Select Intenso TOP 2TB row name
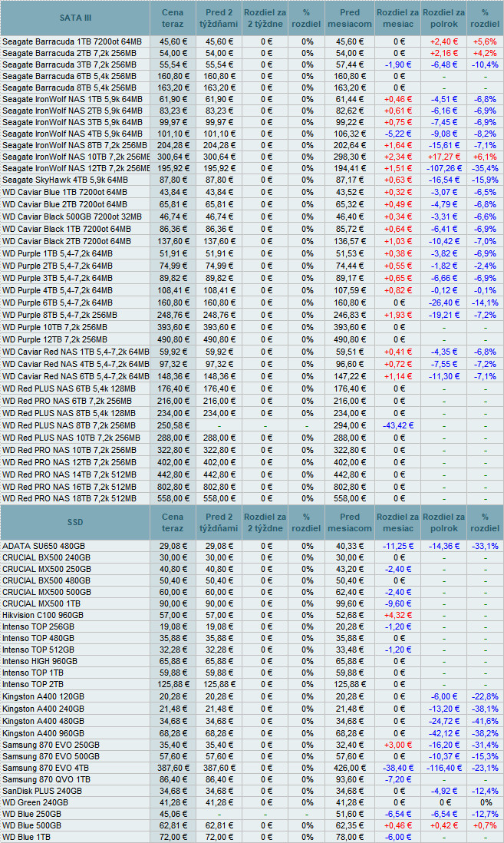 pos(33,684)
